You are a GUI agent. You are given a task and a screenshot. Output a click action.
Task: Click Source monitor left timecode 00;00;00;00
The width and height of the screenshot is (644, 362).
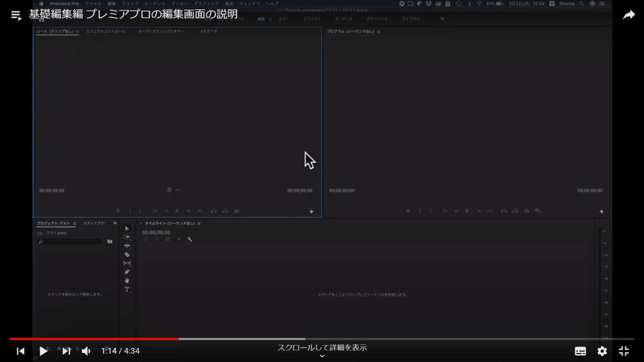coord(52,190)
